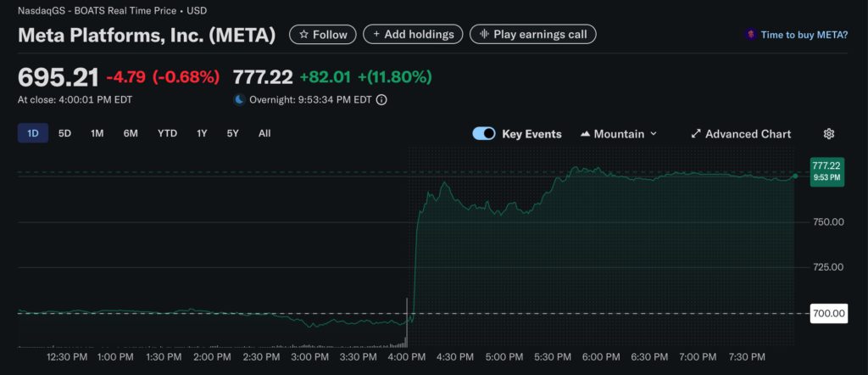Play the earnings call
The image size is (868, 375).
533,34
